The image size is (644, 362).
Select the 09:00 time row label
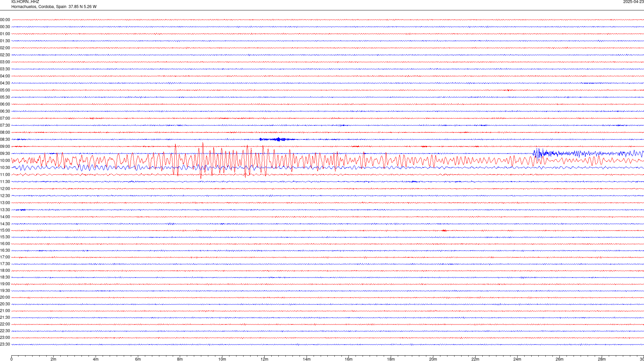click(5, 146)
